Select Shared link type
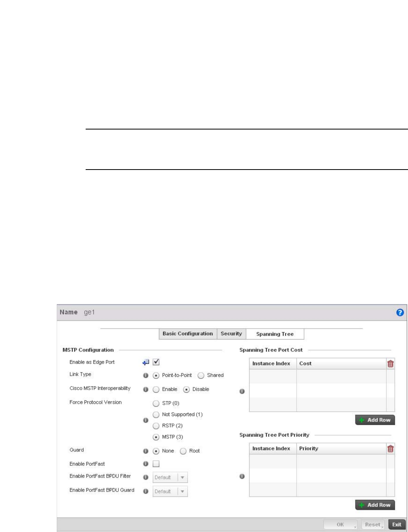The image size is (408, 532). [x=201, y=376]
